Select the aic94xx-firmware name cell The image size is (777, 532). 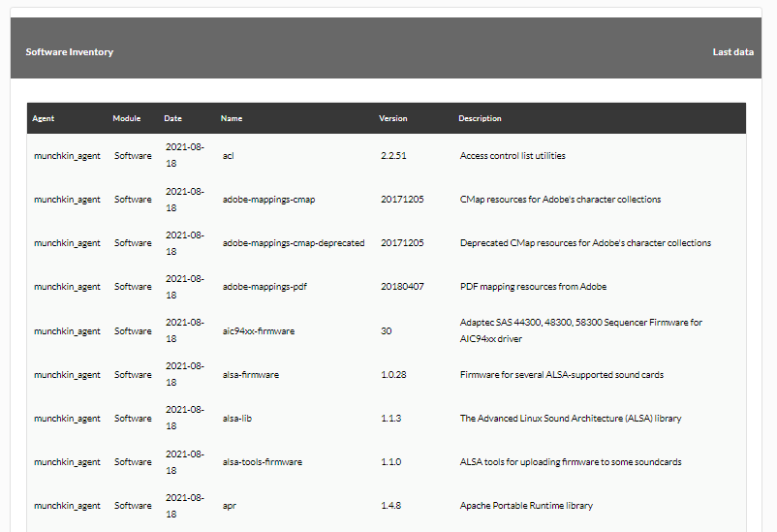click(259, 331)
